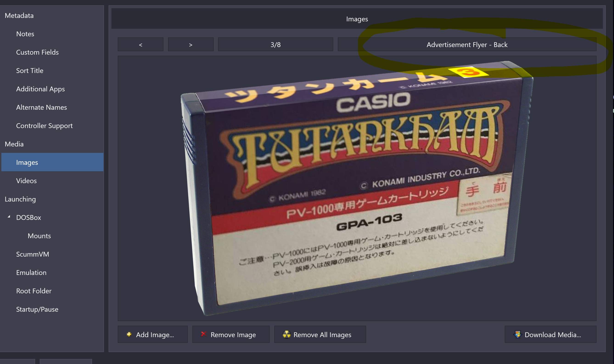Click the Download Media shield icon
The height and width of the screenshot is (364, 614).
coord(518,334)
